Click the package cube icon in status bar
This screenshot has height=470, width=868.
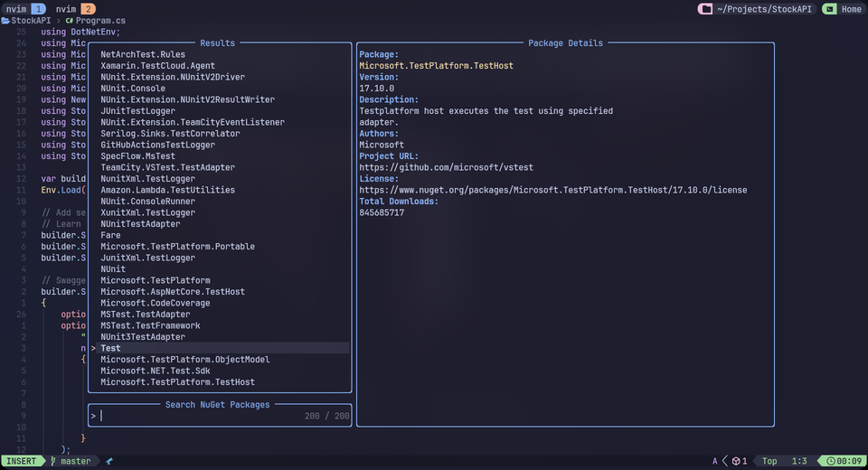[736, 461]
